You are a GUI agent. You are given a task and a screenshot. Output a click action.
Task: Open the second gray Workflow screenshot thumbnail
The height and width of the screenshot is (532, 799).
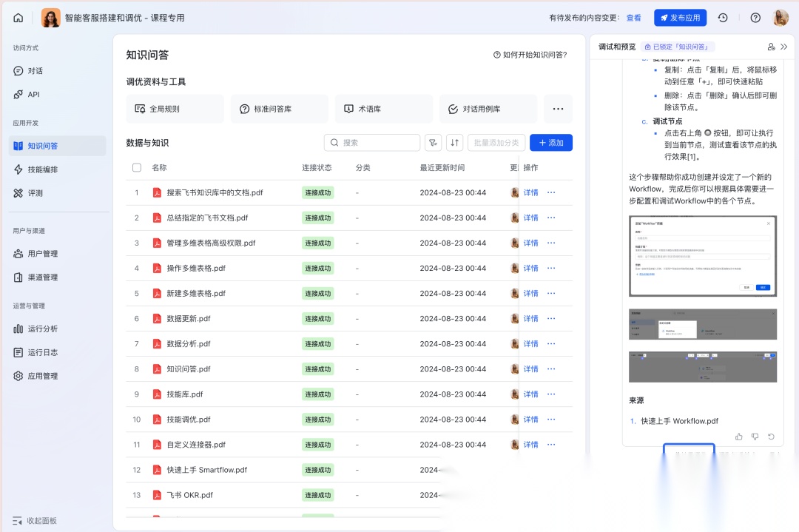tap(703, 324)
